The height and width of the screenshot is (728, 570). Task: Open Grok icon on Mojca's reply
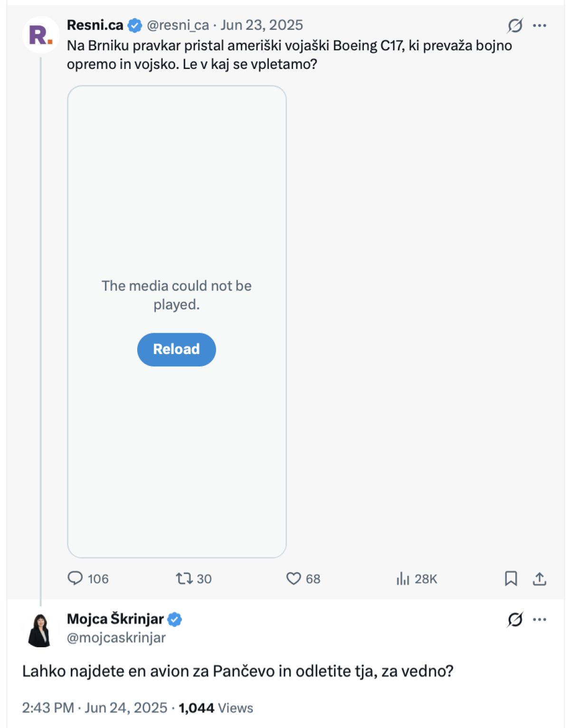point(515,619)
